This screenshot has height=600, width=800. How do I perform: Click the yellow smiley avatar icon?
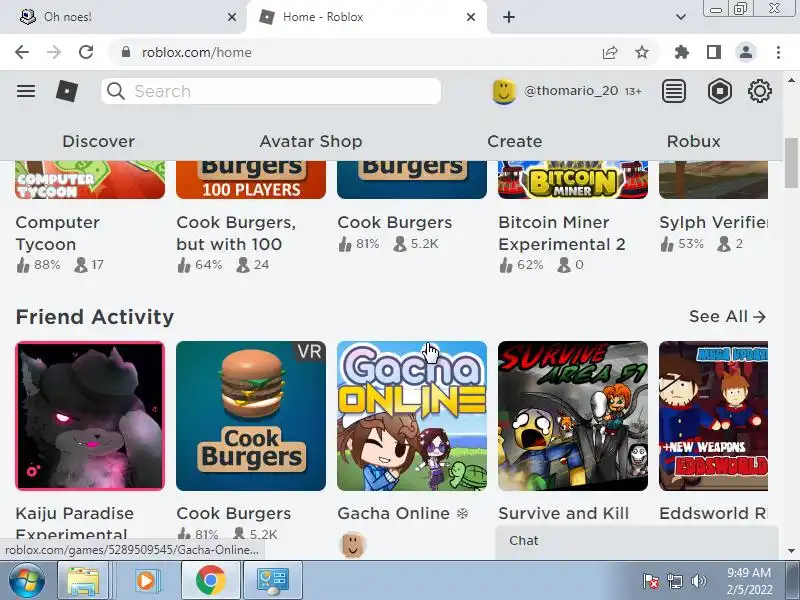(504, 91)
